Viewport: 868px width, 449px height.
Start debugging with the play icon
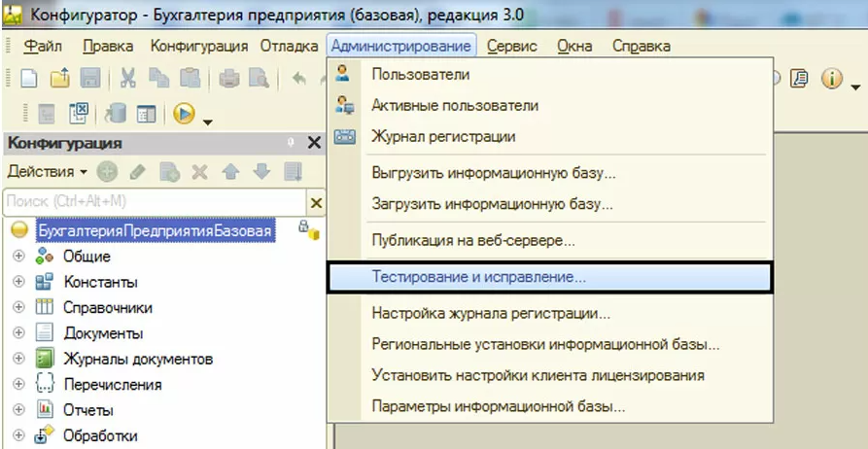tap(184, 114)
